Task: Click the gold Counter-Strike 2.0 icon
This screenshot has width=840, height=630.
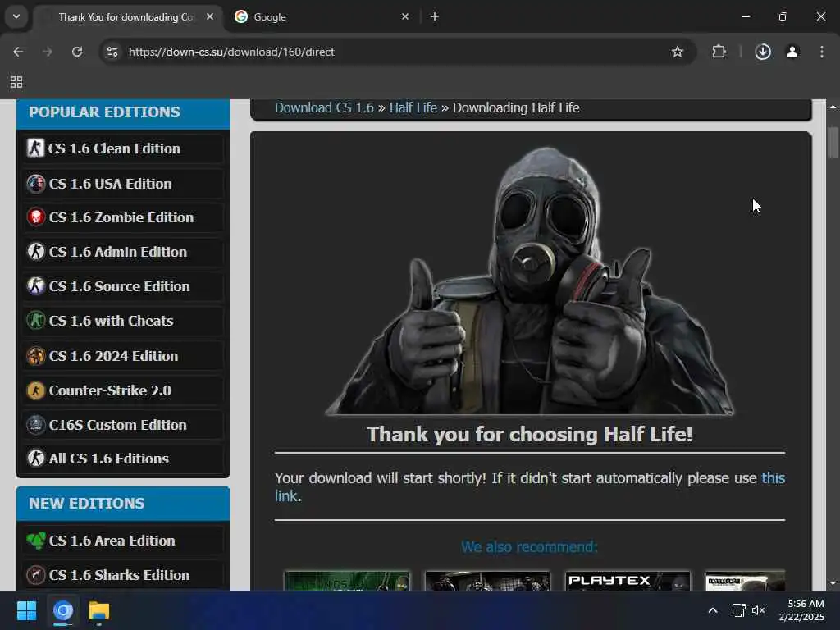Action: click(36, 390)
